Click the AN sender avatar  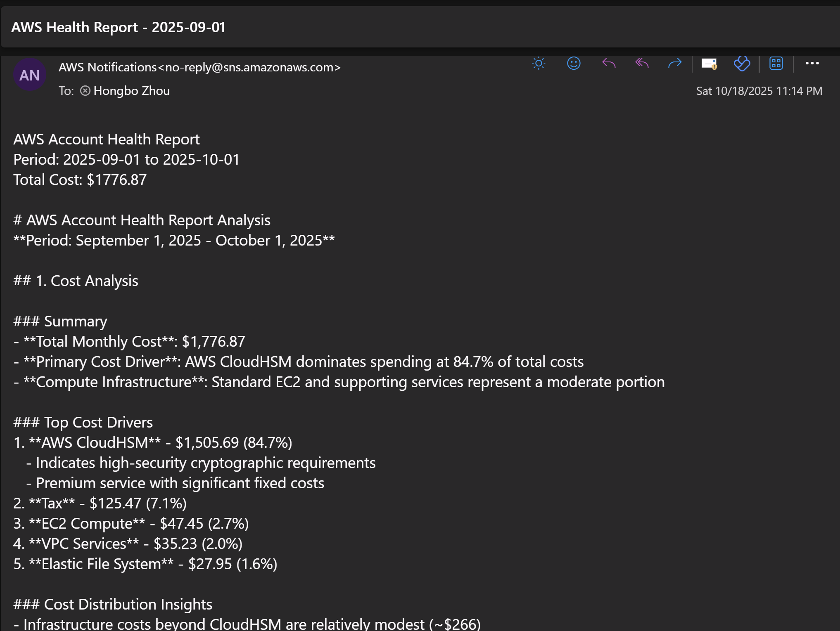(29, 75)
